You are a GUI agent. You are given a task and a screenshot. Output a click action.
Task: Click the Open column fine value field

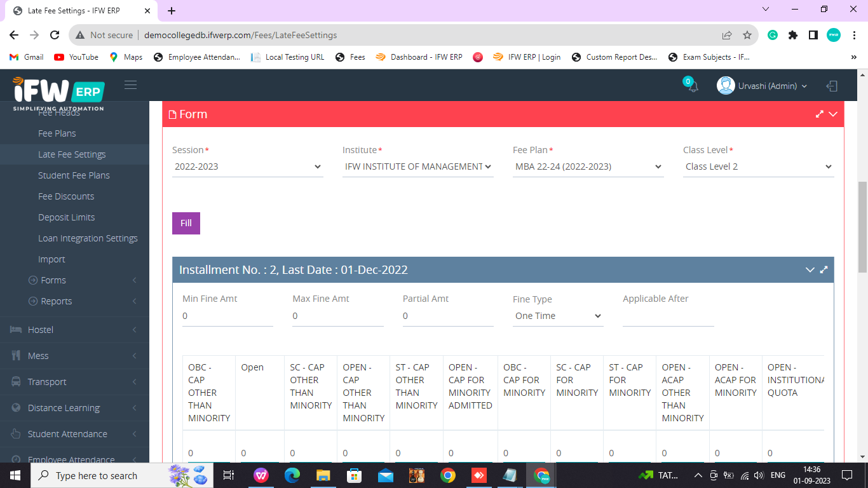tap(259, 453)
